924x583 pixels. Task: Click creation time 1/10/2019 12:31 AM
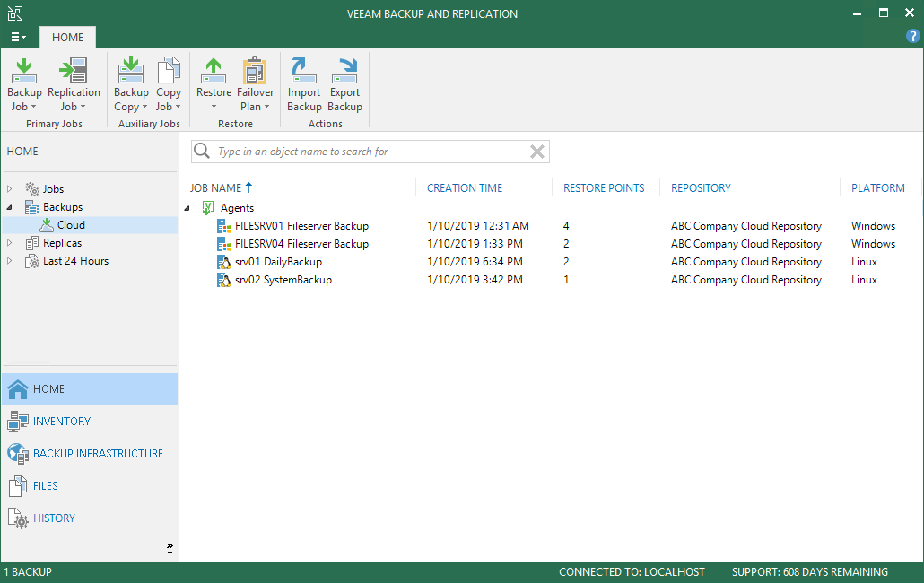(x=478, y=225)
